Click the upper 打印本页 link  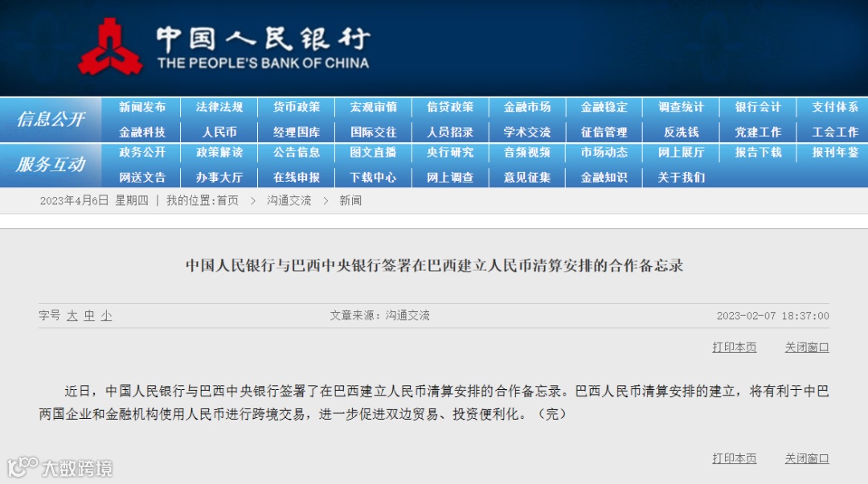734,347
